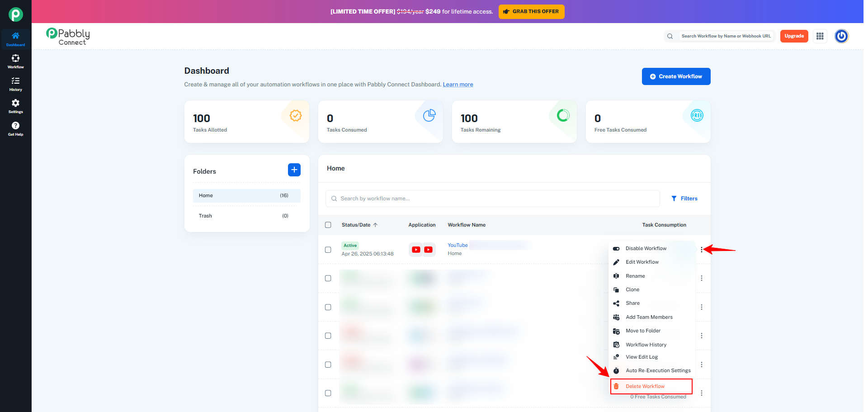Add a new folder with plus icon

294,170
